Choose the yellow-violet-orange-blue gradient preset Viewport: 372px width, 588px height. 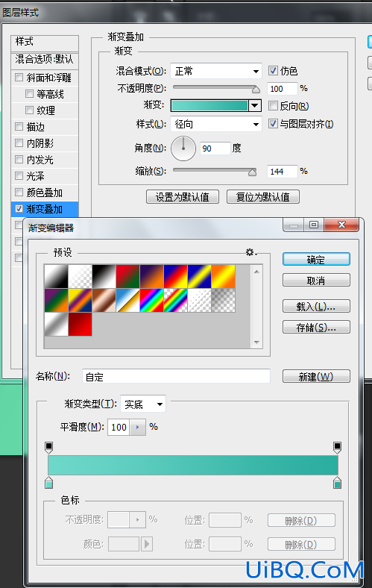(x=81, y=301)
